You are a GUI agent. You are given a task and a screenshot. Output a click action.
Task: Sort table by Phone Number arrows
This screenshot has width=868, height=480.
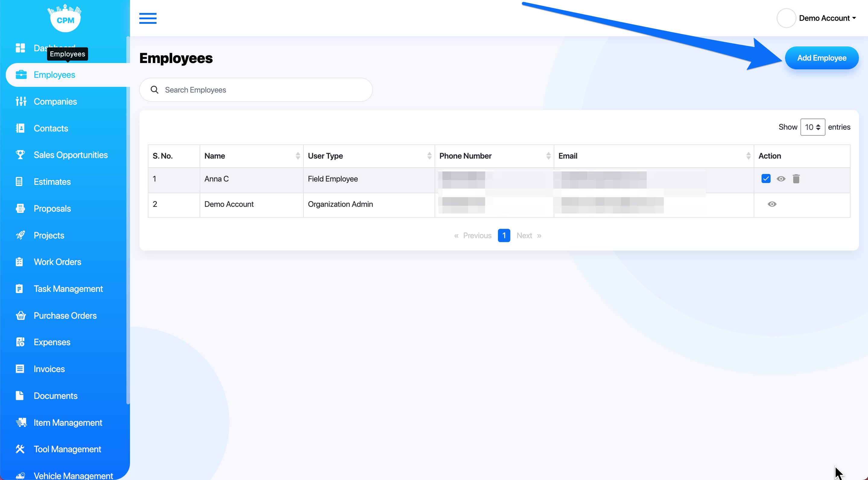point(548,156)
